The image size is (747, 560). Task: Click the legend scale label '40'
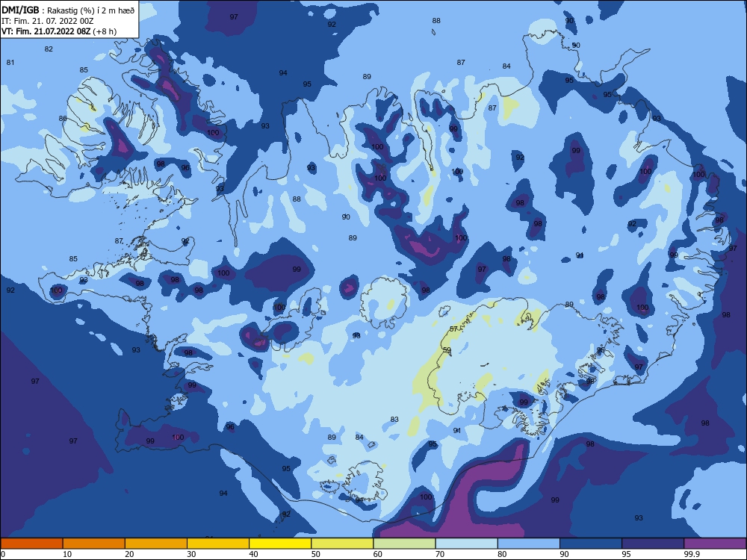click(253, 554)
